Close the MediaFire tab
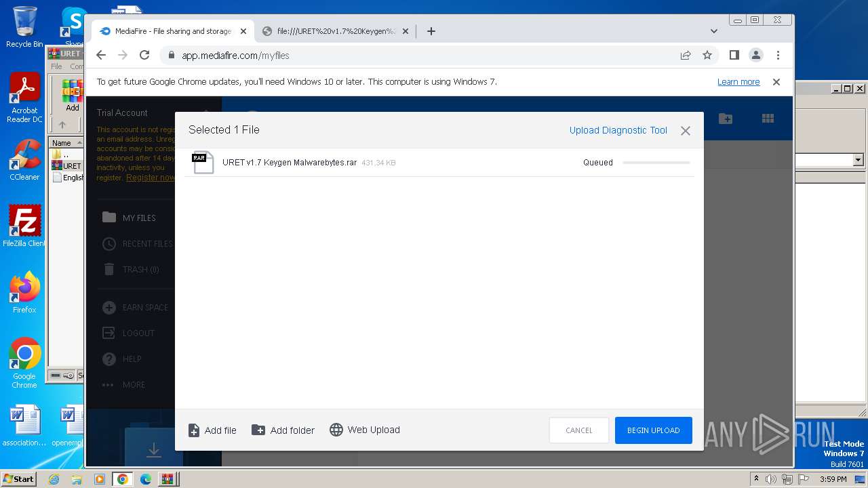868x488 pixels. [243, 31]
